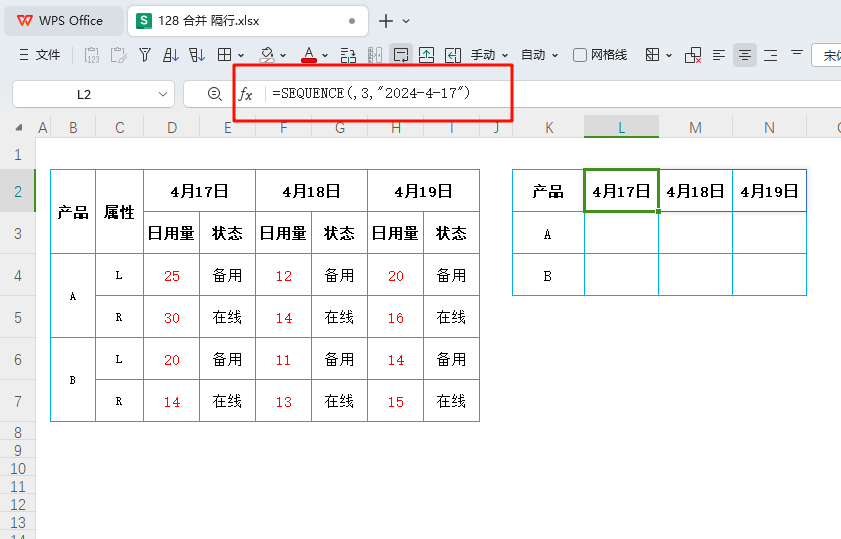The width and height of the screenshot is (841, 539).
Task: Expand the Name Box dropdown
Action: click(163, 94)
